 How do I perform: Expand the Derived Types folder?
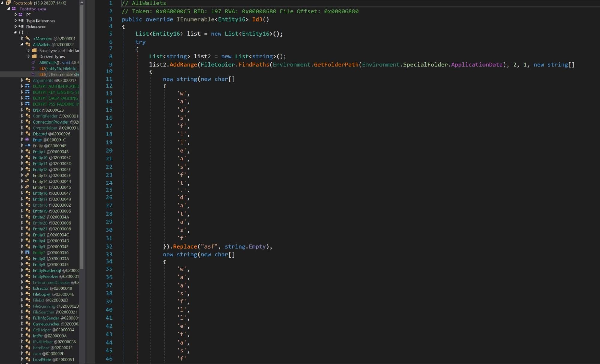click(29, 56)
